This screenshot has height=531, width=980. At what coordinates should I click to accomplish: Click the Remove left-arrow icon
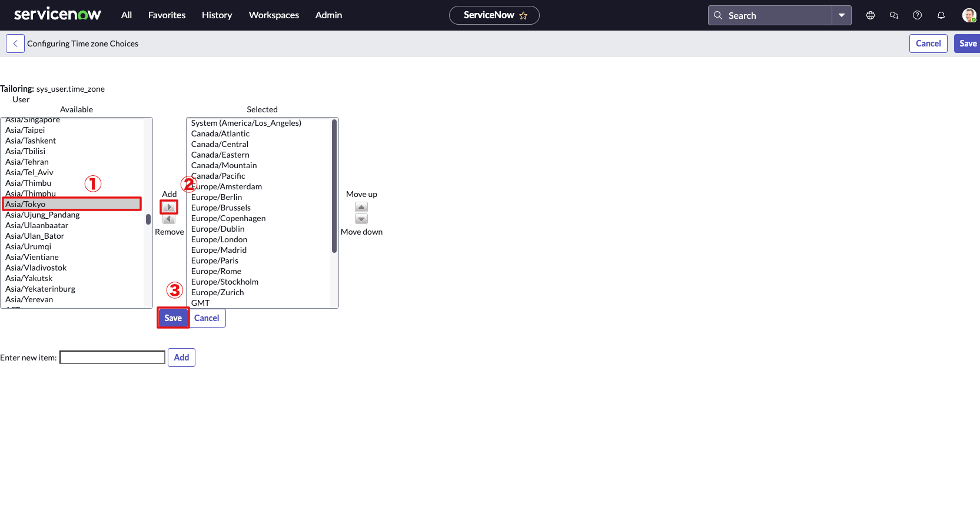(169, 219)
